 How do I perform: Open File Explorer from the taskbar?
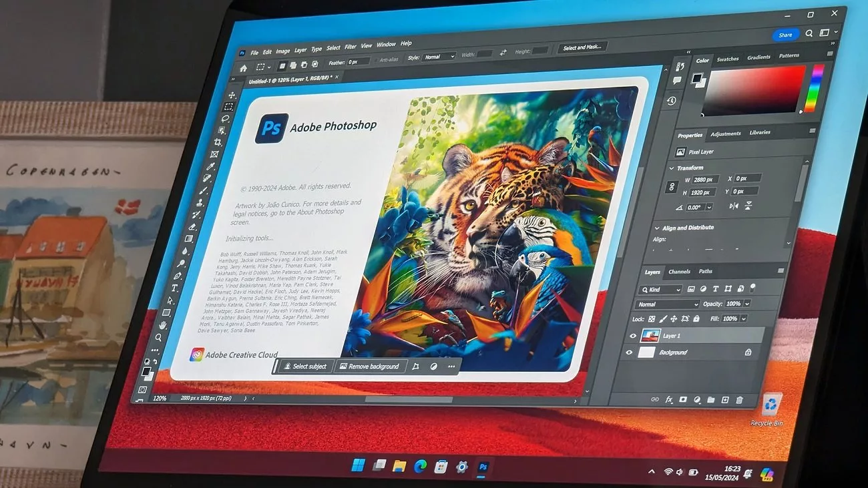tap(399, 465)
